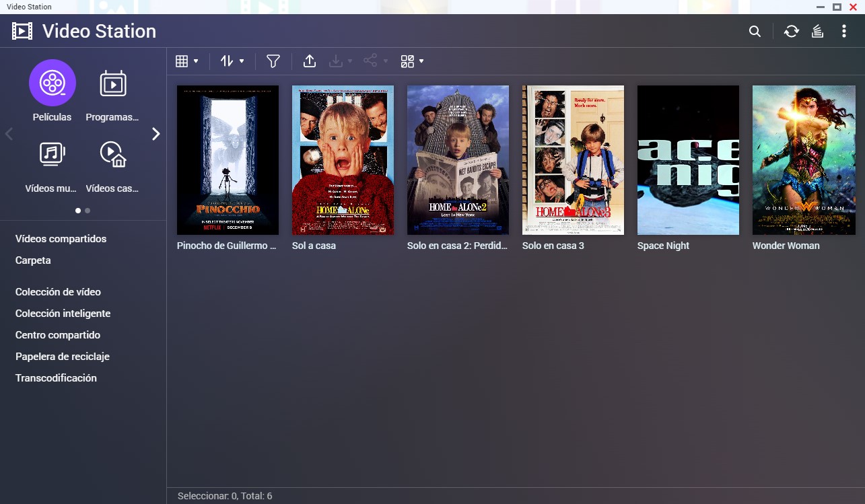The image size is (865, 504).
Task: Go to next category page arrow
Action: coord(156,134)
